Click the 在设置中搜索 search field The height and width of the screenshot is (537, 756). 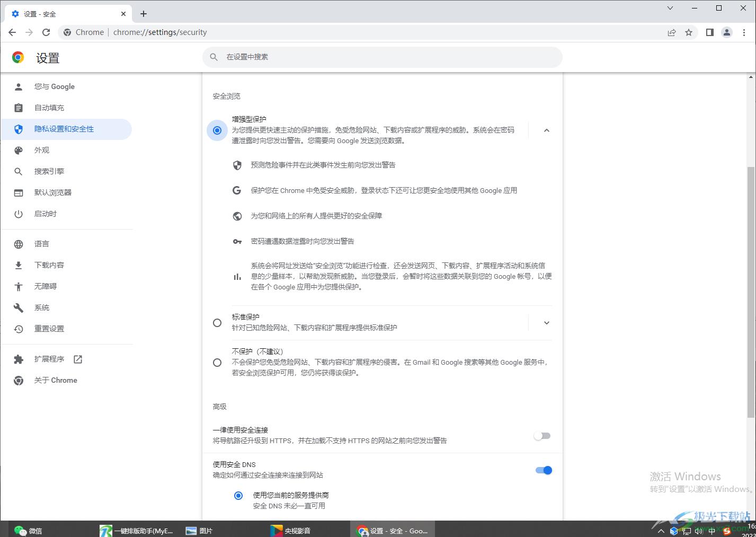point(383,57)
